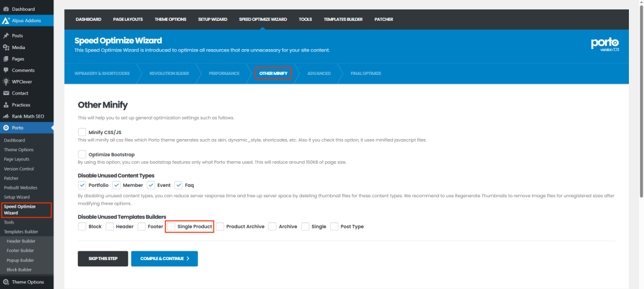
Task: Click the Comments bubble icon
Action: coord(6,70)
